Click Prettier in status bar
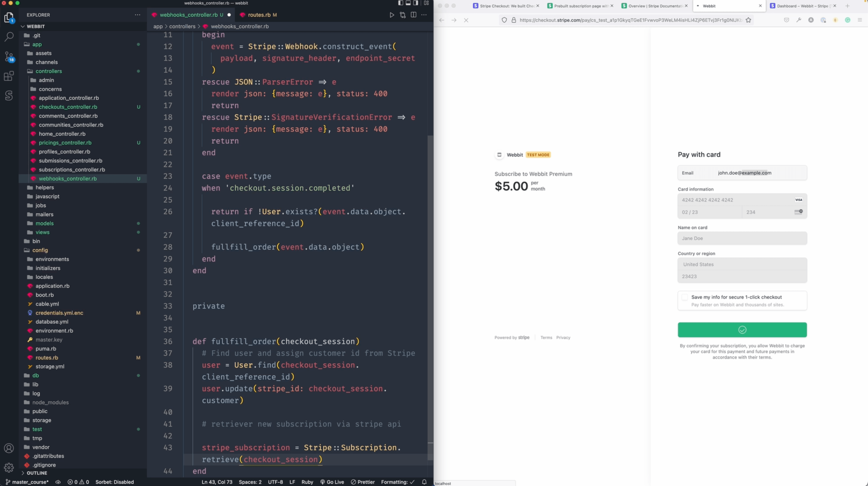The width and height of the screenshot is (868, 486). [362, 482]
